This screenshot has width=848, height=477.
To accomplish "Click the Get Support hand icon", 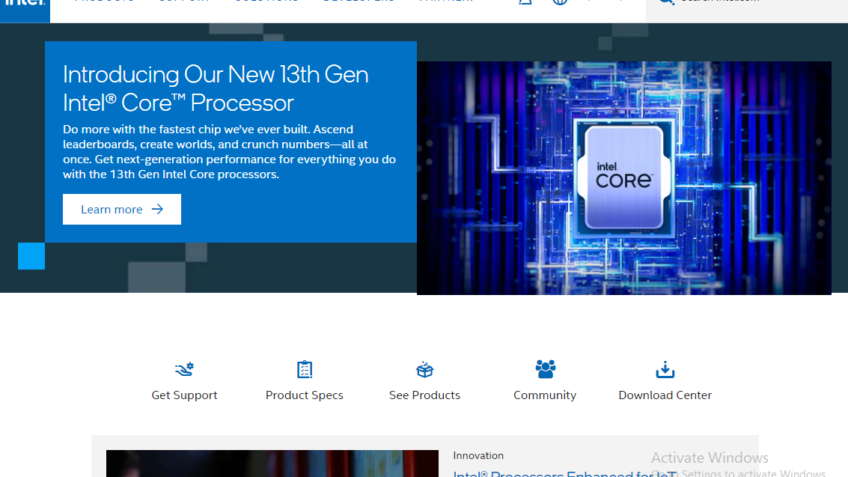I will point(184,369).
